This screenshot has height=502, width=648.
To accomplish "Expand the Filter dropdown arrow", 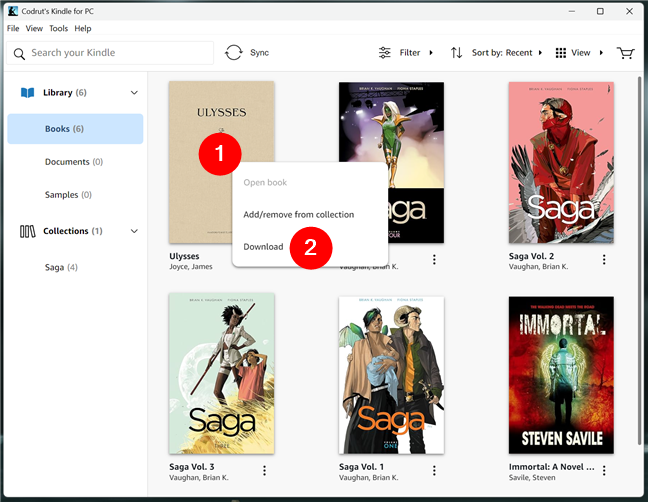I will (431, 53).
